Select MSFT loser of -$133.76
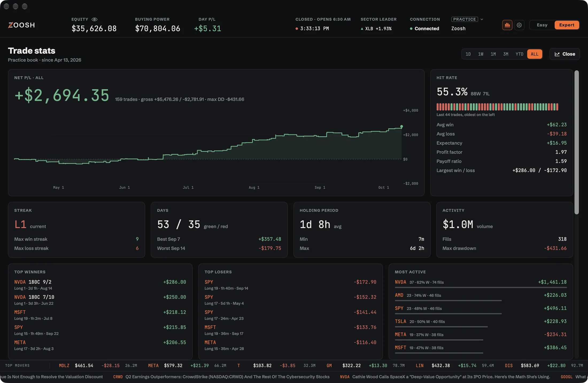588x383 pixels. (290, 330)
